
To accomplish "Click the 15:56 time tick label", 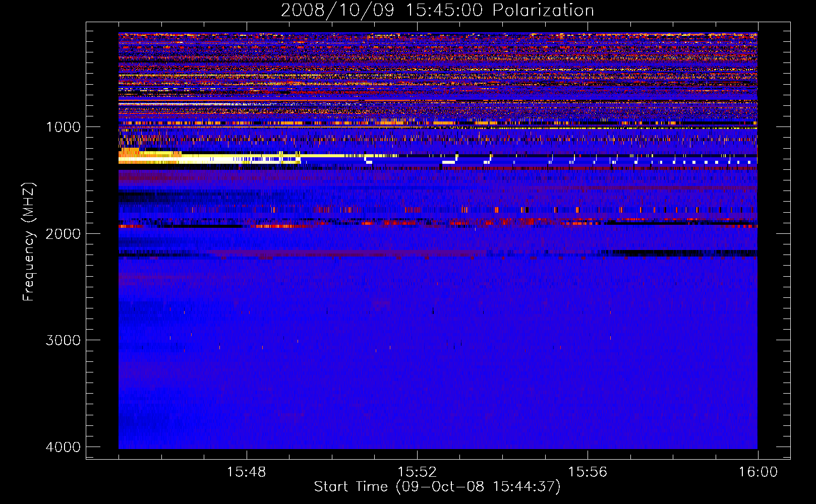I will [x=587, y=472].
